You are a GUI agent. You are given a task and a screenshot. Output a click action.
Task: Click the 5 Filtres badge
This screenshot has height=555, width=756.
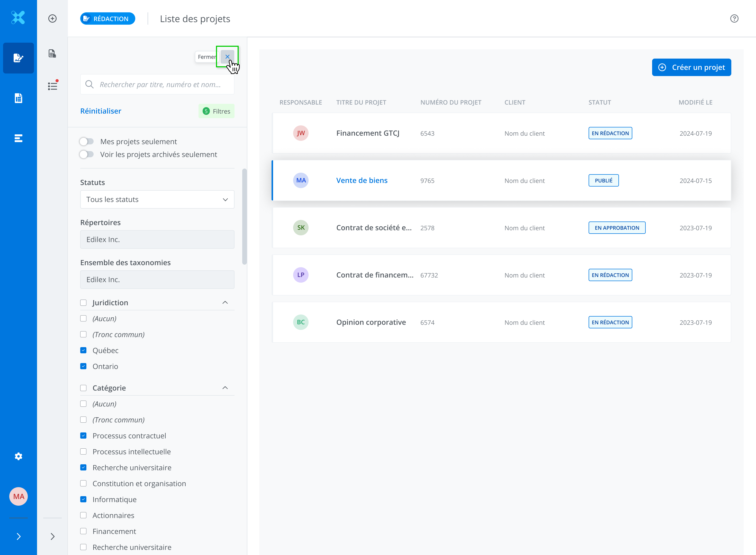(217, 111)
